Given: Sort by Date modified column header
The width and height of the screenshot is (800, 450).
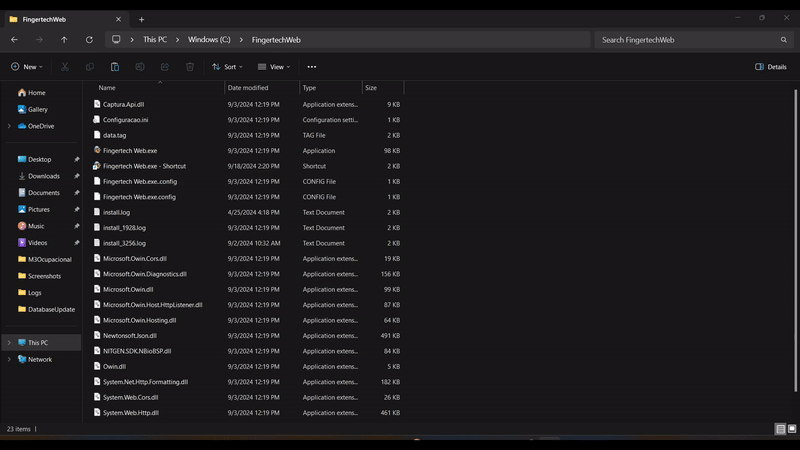Looking at the screenshot, I should point(262,88).
